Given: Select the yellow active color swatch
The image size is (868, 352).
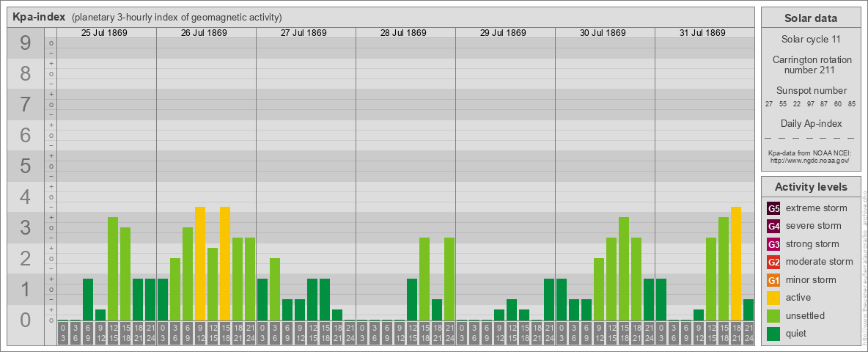Looking at the screenshot, I should 773,298.
